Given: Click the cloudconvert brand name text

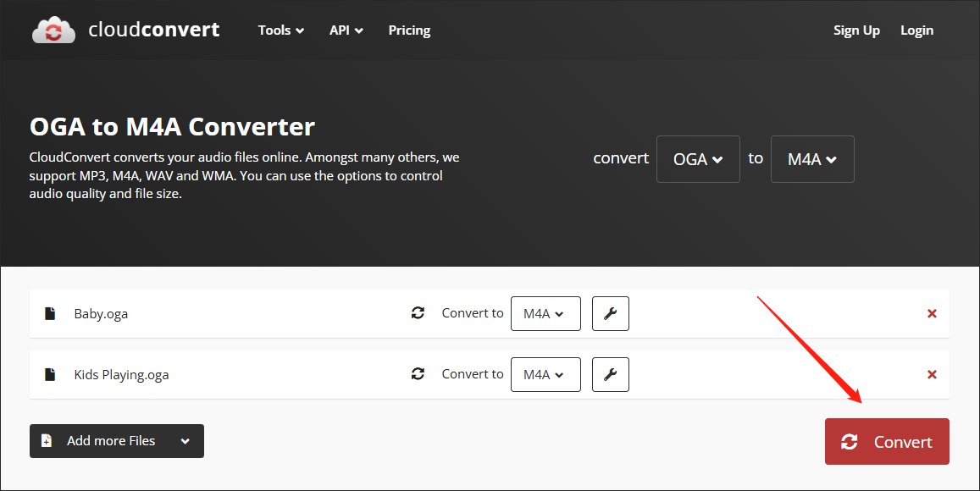Looking at the screenshot, I should pos(154,30).
